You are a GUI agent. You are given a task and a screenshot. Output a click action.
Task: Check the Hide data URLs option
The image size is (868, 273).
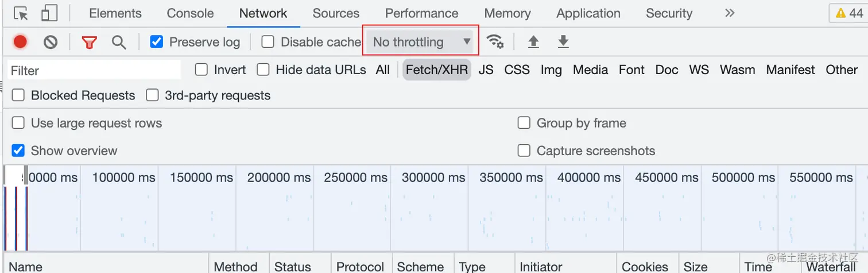click(x=263, y=70)
